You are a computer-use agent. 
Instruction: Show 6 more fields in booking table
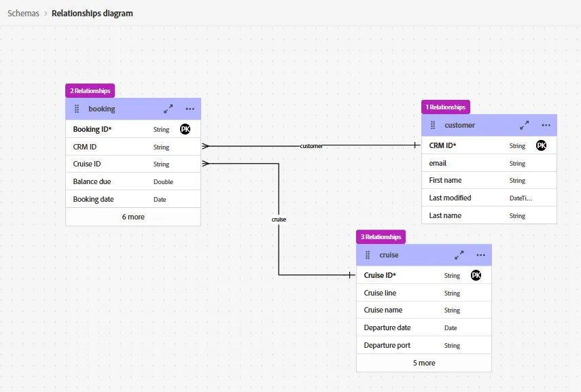(x=133, y=217)
